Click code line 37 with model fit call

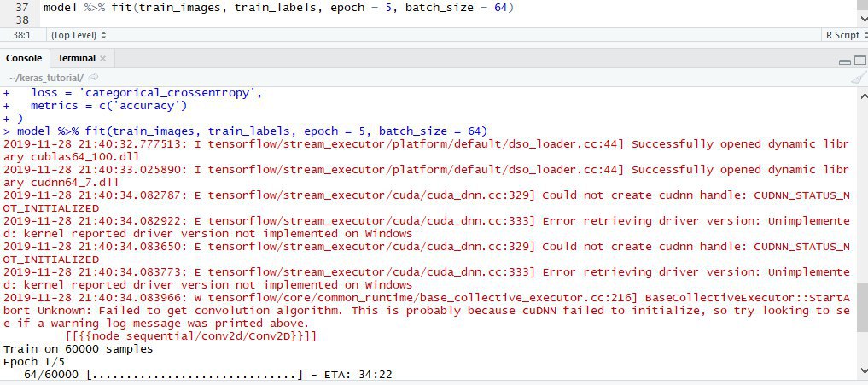278,8
